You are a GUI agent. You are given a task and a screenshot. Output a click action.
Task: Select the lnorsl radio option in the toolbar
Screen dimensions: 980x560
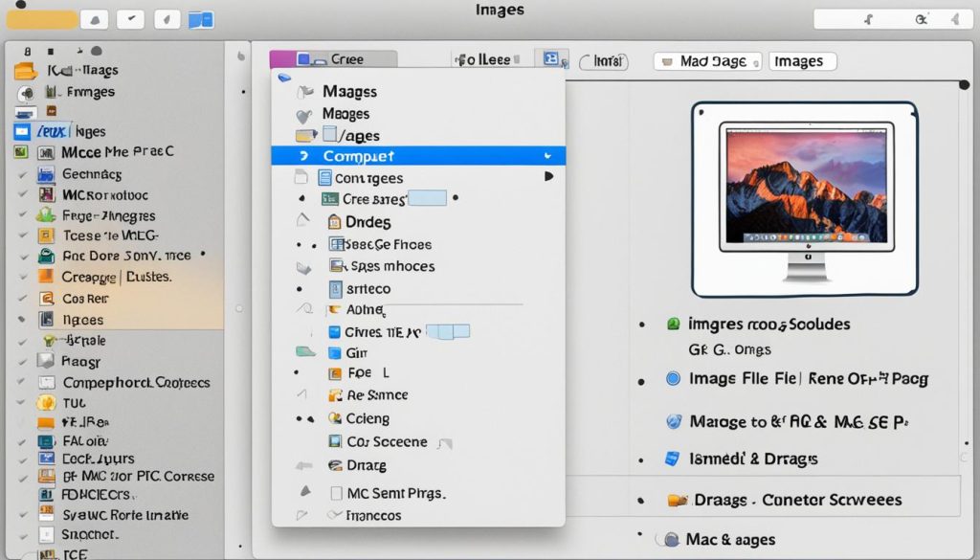coord(603,61)
